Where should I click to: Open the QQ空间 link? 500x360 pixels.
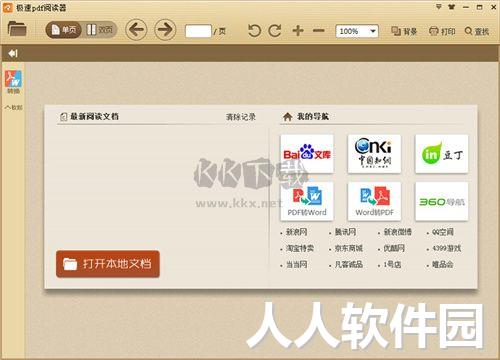coord(443,232)
